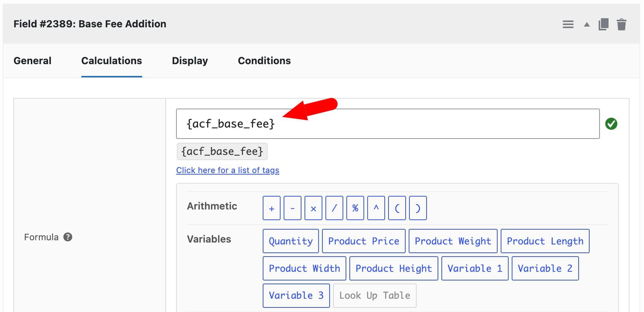
Task: Insert the division slash operator
Action: coord(334,208)
